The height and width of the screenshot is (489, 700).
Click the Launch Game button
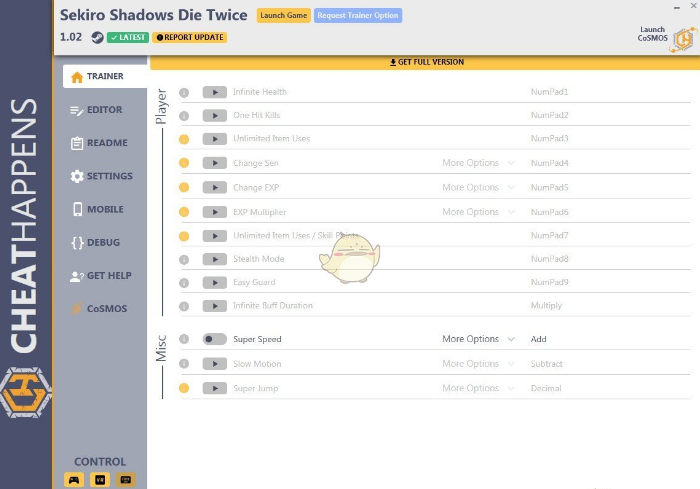tap(283, 15)
